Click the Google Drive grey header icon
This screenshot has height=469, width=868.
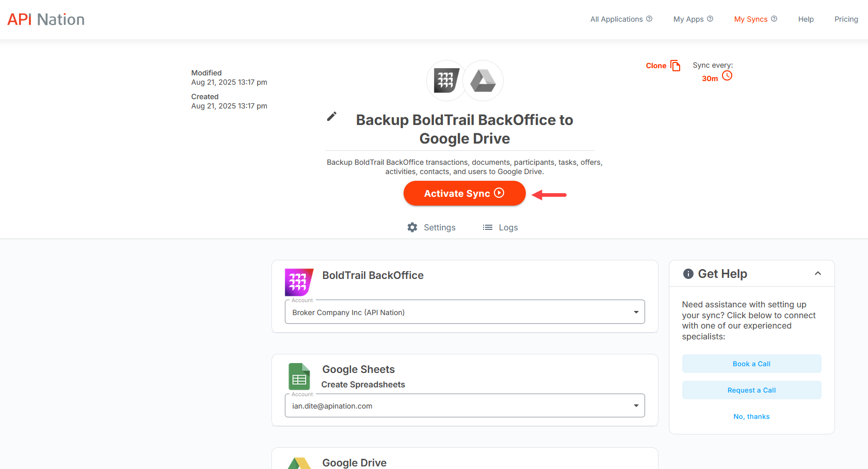coord(483,81)
